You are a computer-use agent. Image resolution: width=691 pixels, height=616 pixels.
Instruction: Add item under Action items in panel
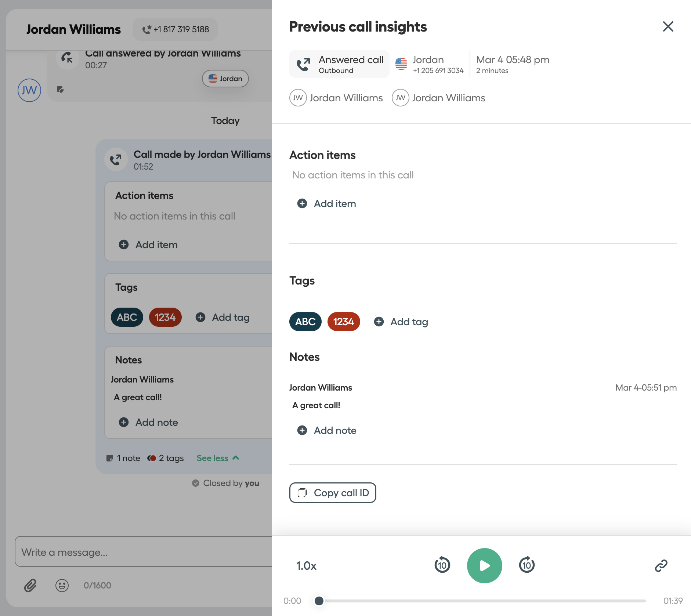point(327,203)
